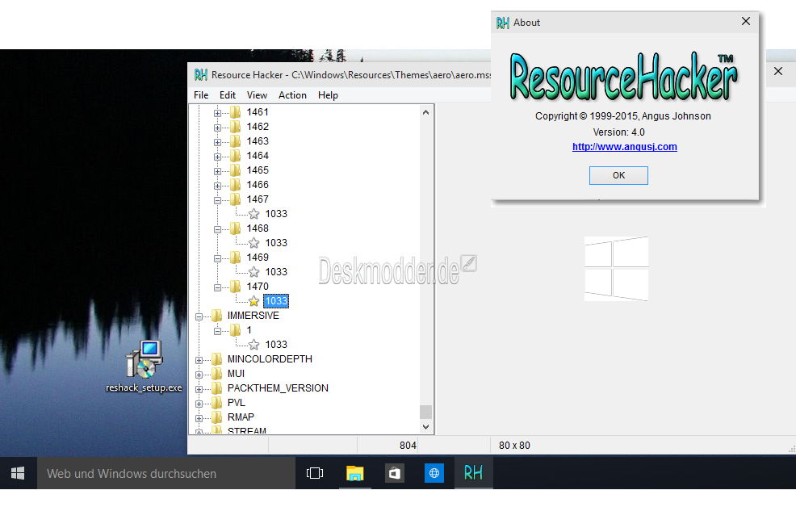Collapse the 1470 tree node
Screen dimensions: 796x532
217,287
